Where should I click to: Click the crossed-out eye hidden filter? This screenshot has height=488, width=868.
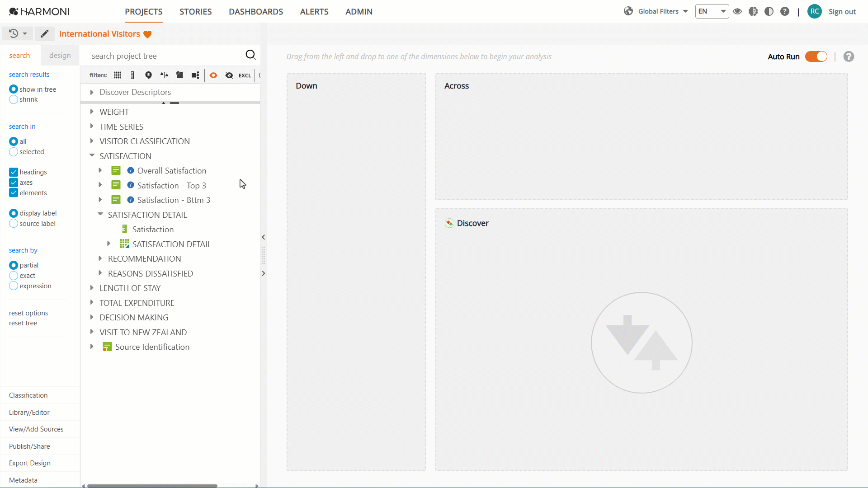(229, 75)
